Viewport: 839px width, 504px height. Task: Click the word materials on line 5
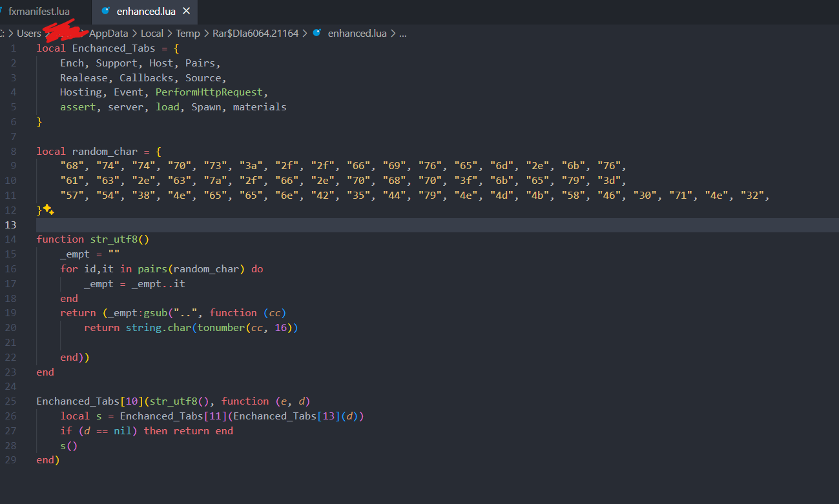click(260, 107)
